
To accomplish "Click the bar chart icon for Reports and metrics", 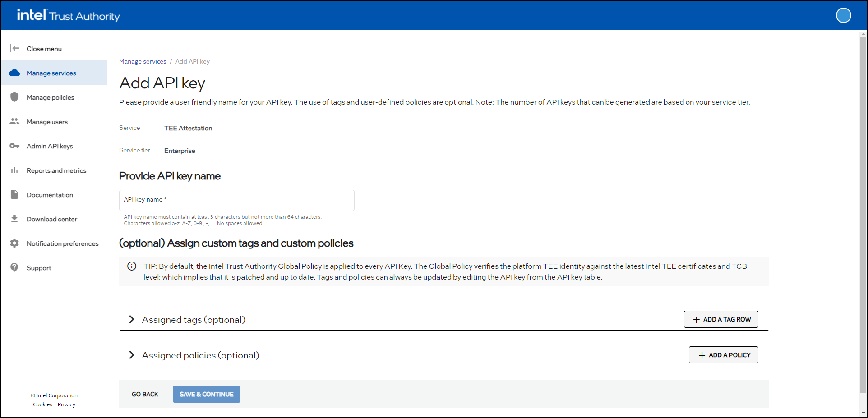I will point(14,170).
